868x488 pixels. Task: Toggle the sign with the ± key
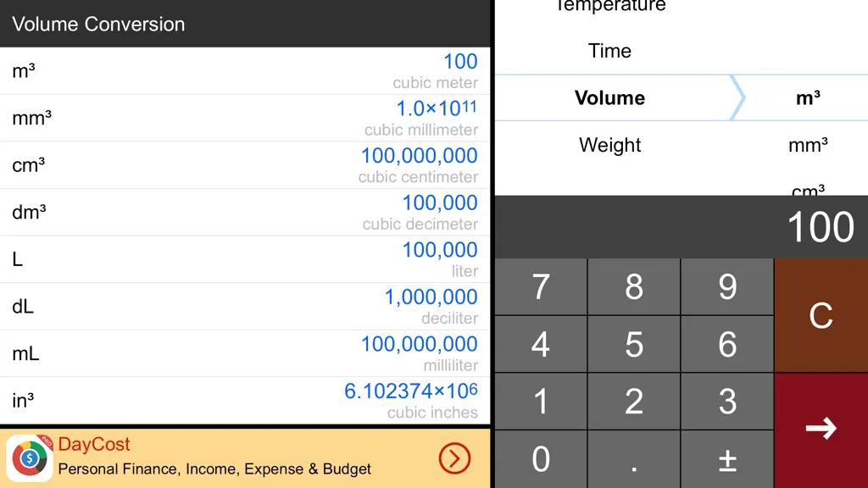pyautogui.click(x=727, y=459)
